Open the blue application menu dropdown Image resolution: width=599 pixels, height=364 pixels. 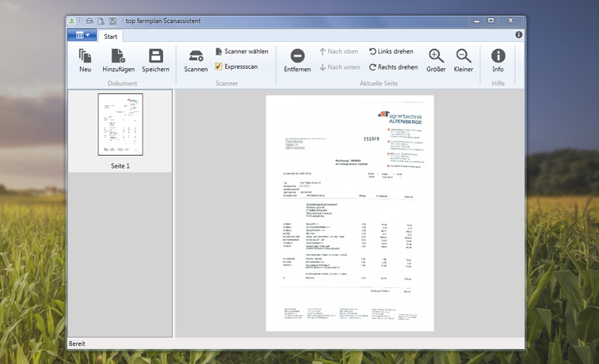point(82,36)
